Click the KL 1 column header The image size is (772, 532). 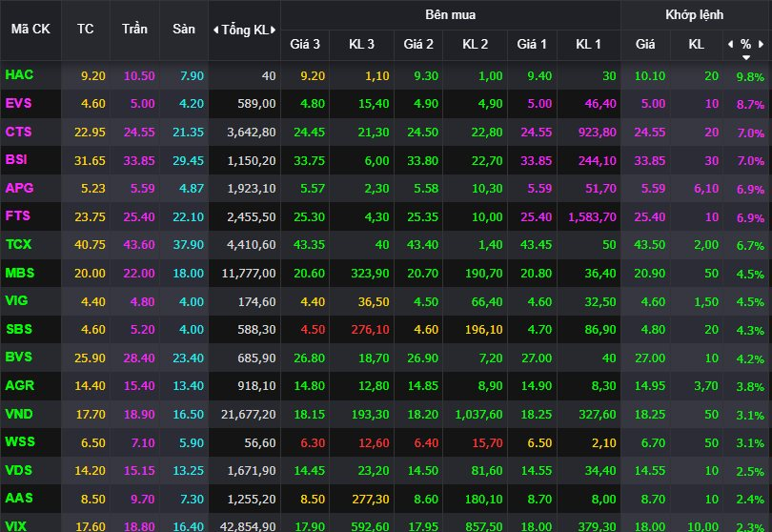click(588, 44)
